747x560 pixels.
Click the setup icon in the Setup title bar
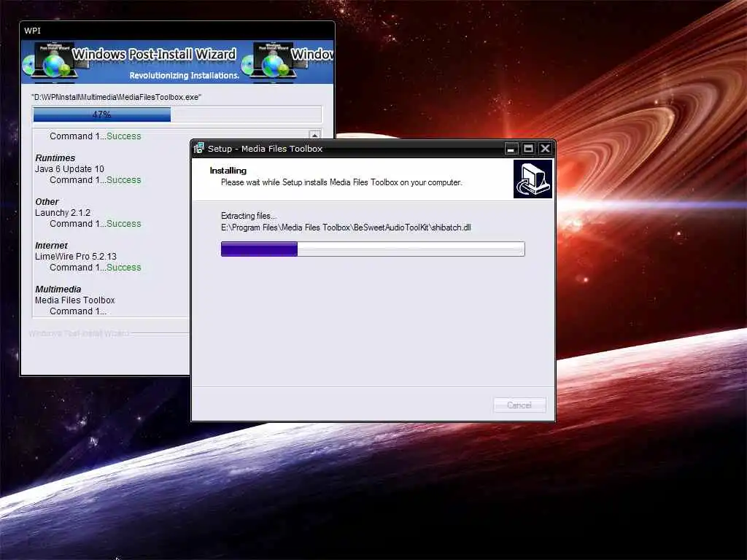click(199, 149)
